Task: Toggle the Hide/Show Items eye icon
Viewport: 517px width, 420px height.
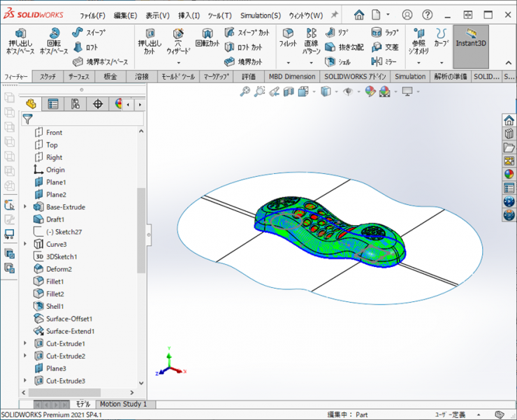Action: point(347,91)
